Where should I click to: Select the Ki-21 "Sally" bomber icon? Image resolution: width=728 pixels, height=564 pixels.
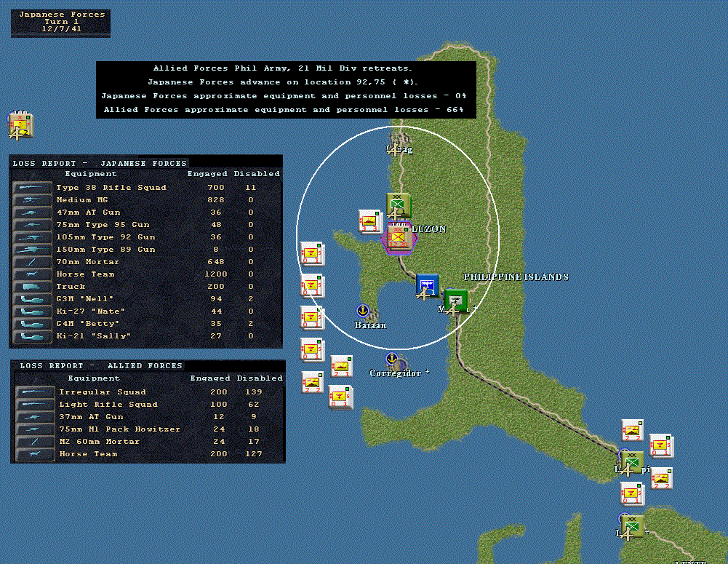coord(33,336)
